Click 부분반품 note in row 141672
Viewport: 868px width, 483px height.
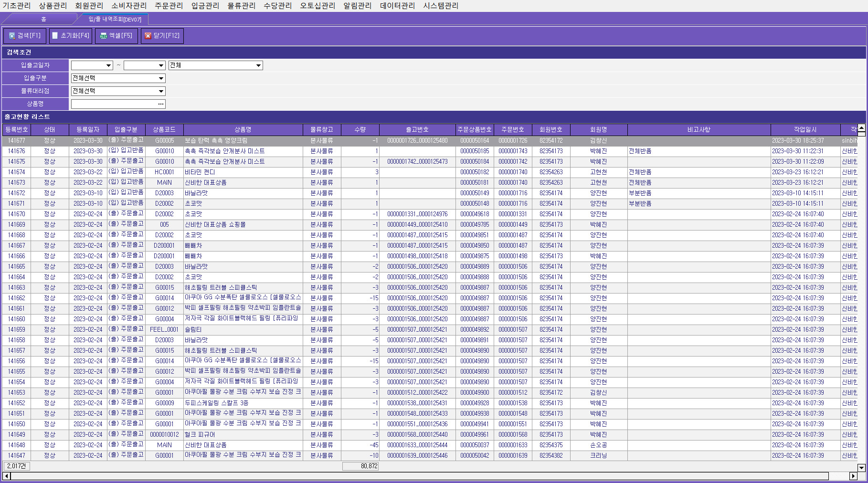640,193
